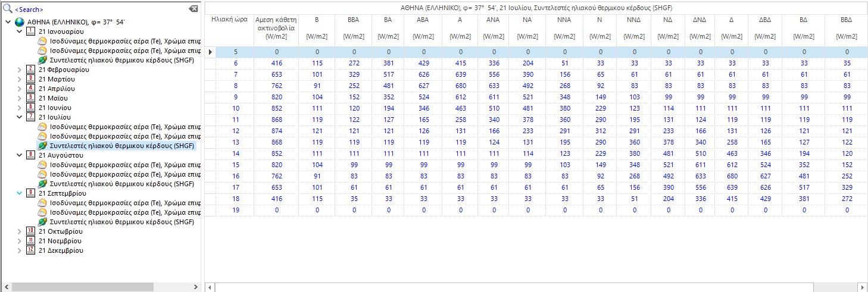
Task: Clear the search box with the backspace icon
Action: click(193, 9)
